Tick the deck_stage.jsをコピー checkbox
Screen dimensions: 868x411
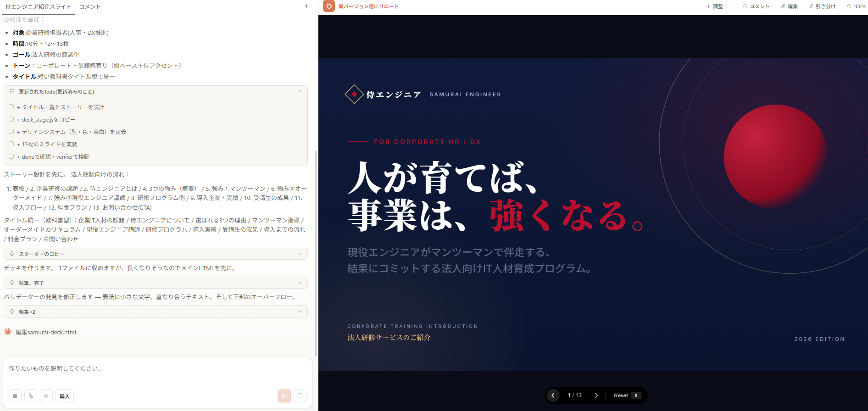11,119
